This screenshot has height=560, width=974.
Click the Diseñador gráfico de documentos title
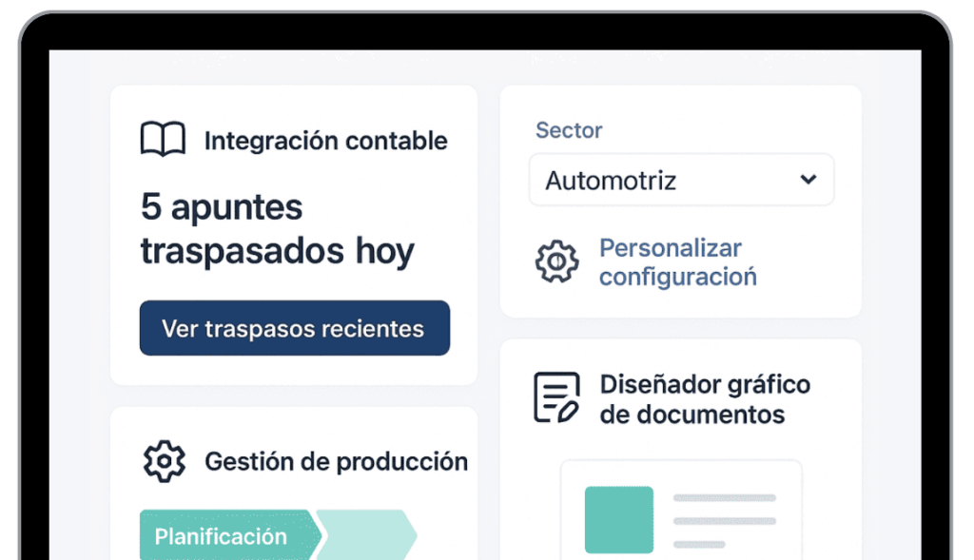(x=705, y=399)
